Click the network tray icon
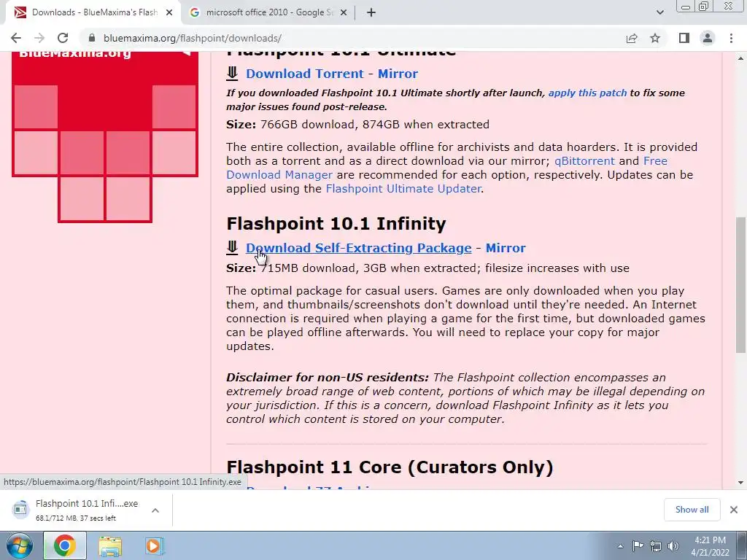747x560 pixels. [x=656, y=546]
